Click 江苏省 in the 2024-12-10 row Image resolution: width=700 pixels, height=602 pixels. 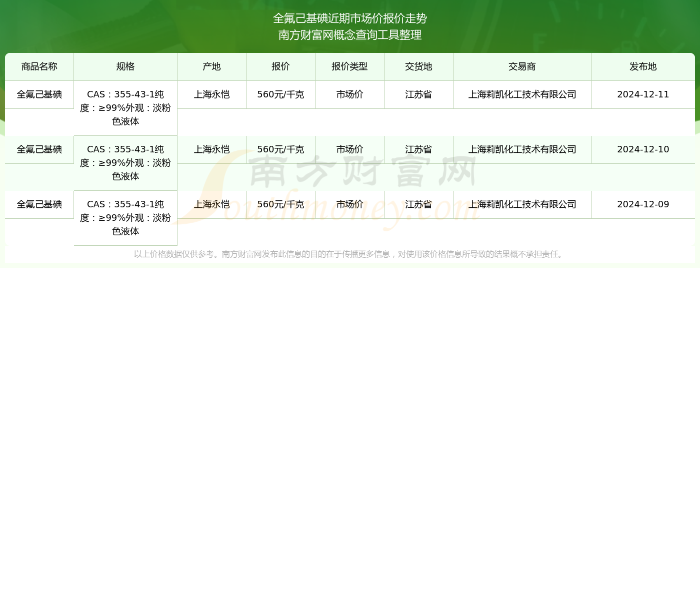[419, 149]
